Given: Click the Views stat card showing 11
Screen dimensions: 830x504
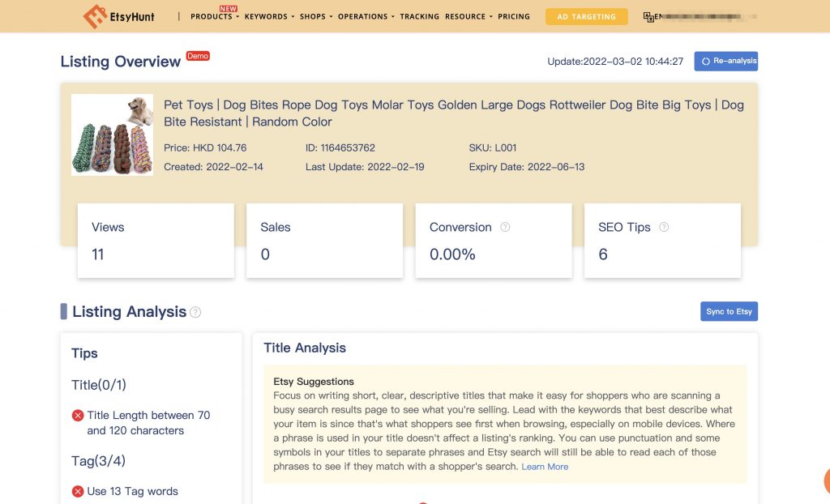Looking at the screenshot, I should pos(156,241).
